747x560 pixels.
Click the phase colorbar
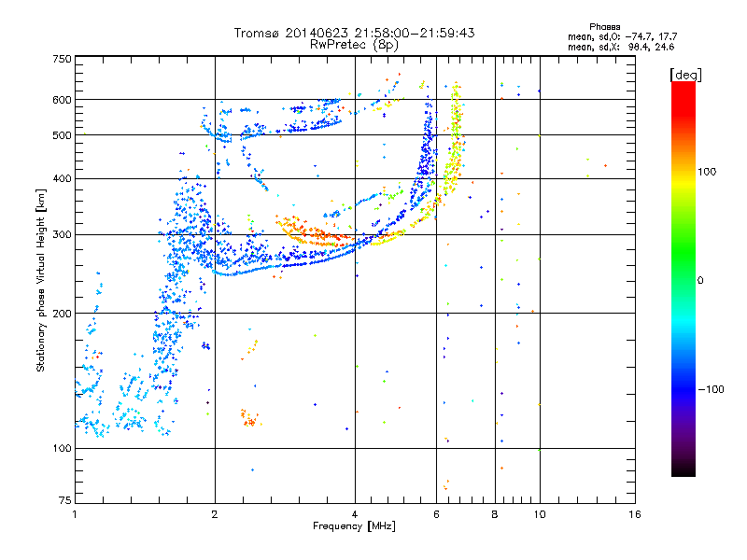click(684, 278)
